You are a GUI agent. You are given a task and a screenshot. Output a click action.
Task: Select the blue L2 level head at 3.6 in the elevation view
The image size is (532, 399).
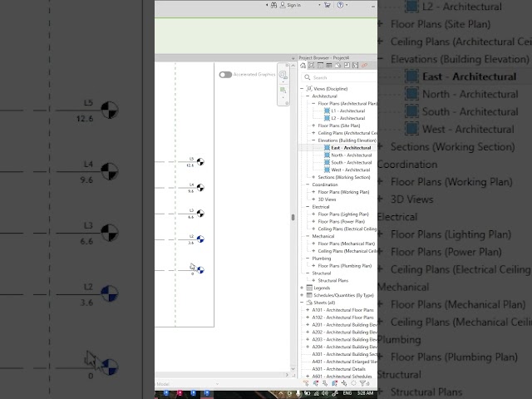point(200,239)
